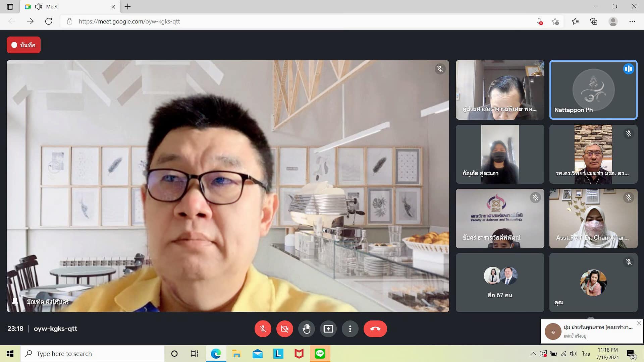The height and width of the screenshot is (362, 644).
Task: Click the microphone blocked icon in address bar
Action: coord(539,21)
